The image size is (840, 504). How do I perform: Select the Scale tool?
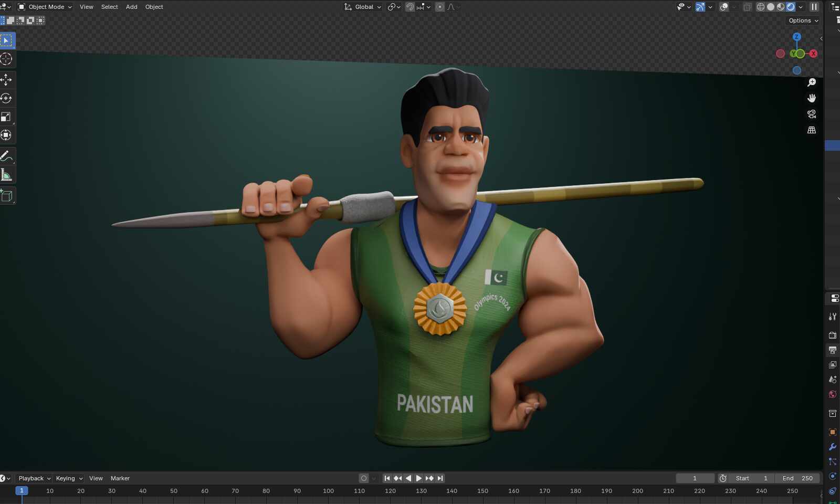(6, 117)
